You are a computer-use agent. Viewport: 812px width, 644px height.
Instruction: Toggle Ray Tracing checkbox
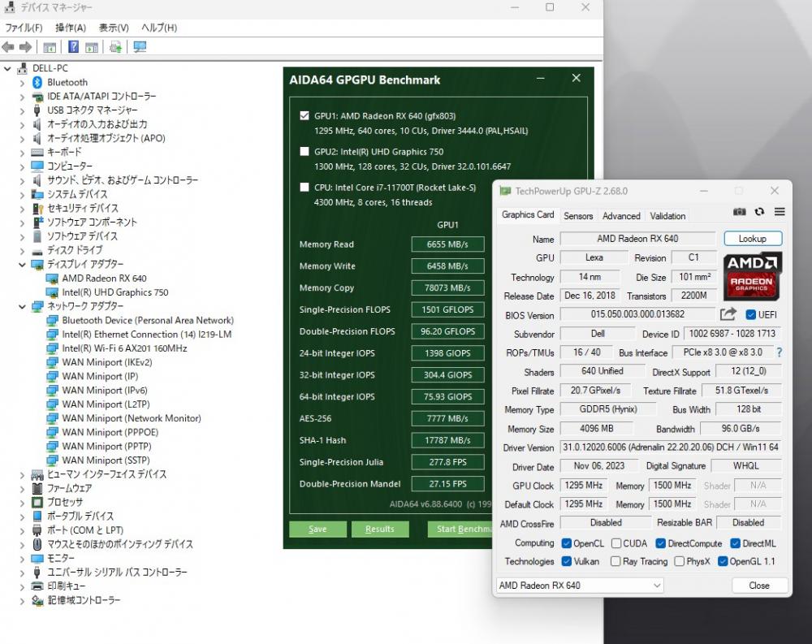point(615,561)
